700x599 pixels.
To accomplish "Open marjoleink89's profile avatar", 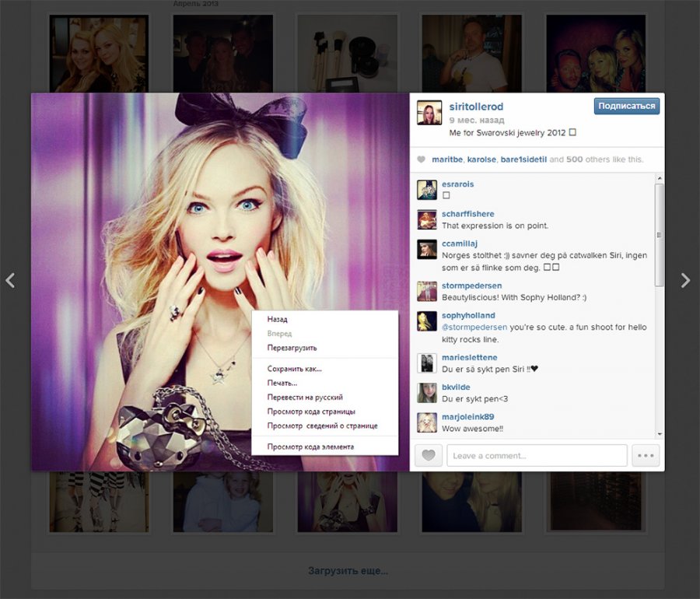I will pyautogui.click(x=425, y=422).
